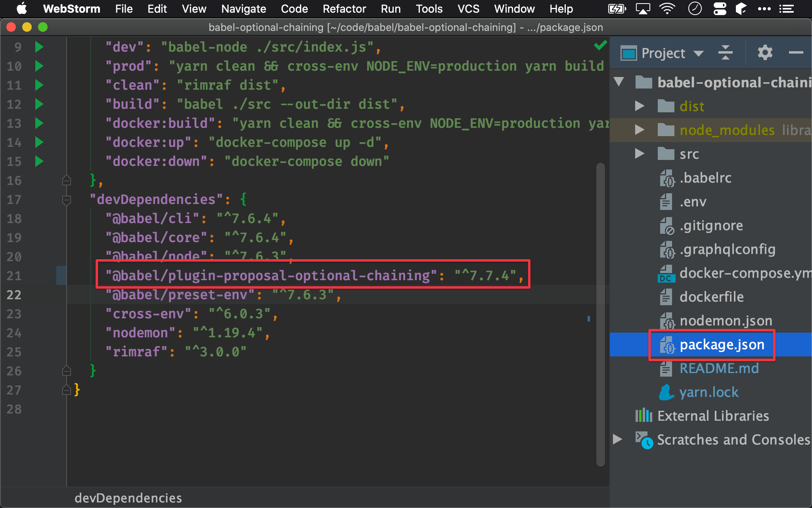Fold the root object brace on line 27
The image size is (812, 508).
(x=67, y=390)
